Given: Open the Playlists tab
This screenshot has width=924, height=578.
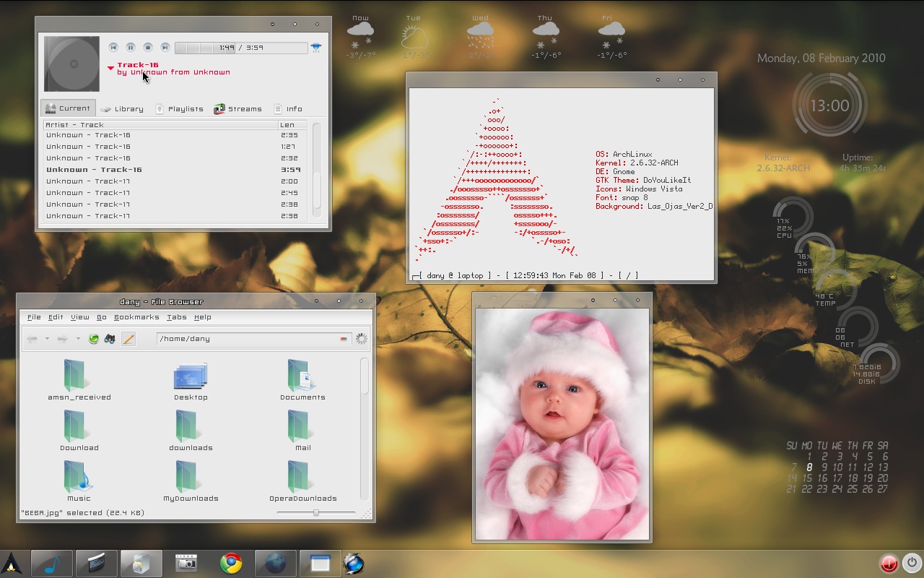Looking at the screenshot, I should (x=179, y=109).
